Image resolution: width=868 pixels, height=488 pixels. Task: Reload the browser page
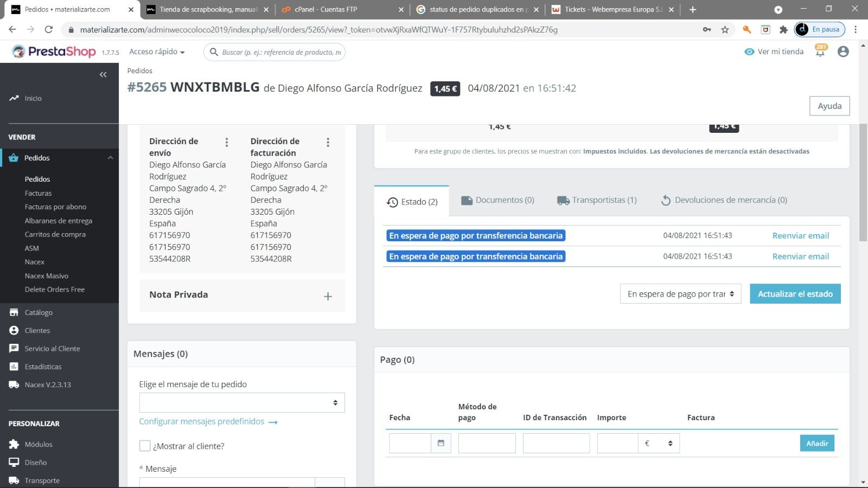coord(49,29)
